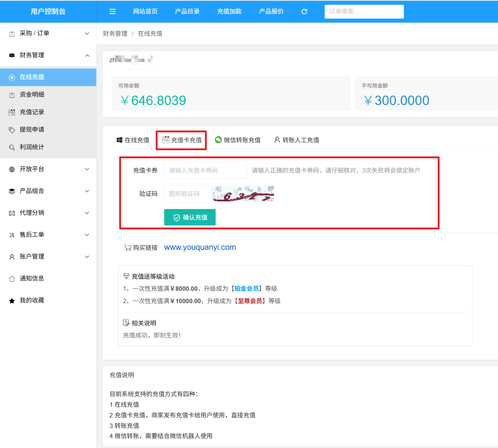Click the refresh icon in top bar
This screenshot has width=498, height=448.
point(304,12)
